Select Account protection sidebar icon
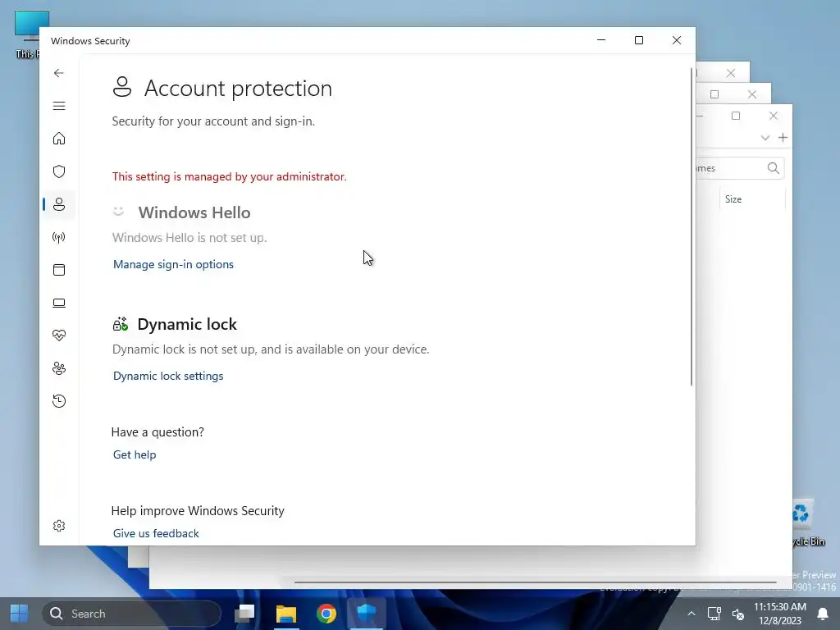 pyautogui.click(x=59, y=204)
